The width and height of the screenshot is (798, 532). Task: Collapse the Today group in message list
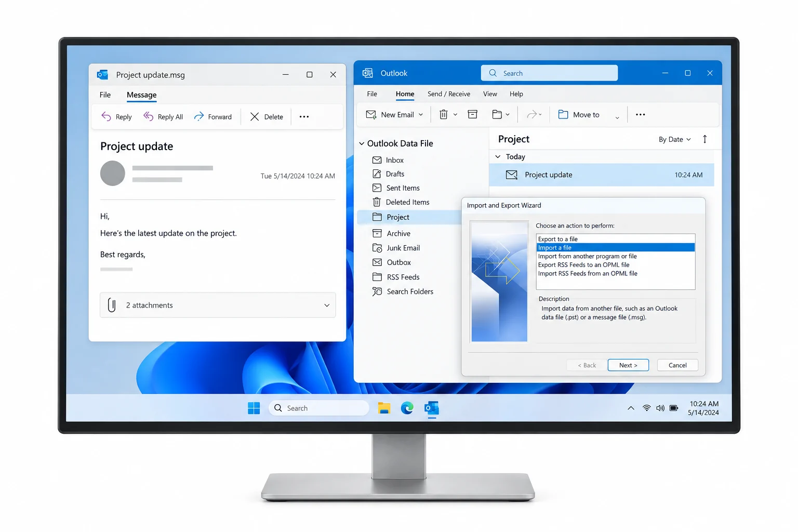point(498,156)
